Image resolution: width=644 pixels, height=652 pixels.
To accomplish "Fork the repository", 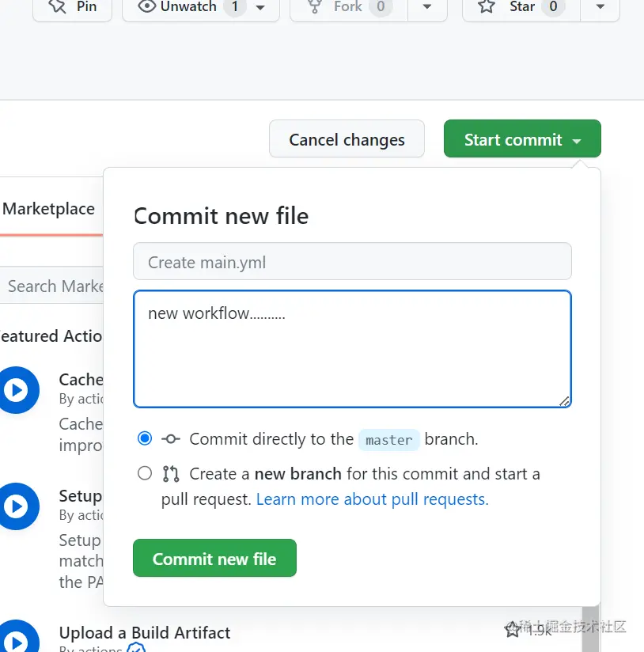I will click(348, 7).
